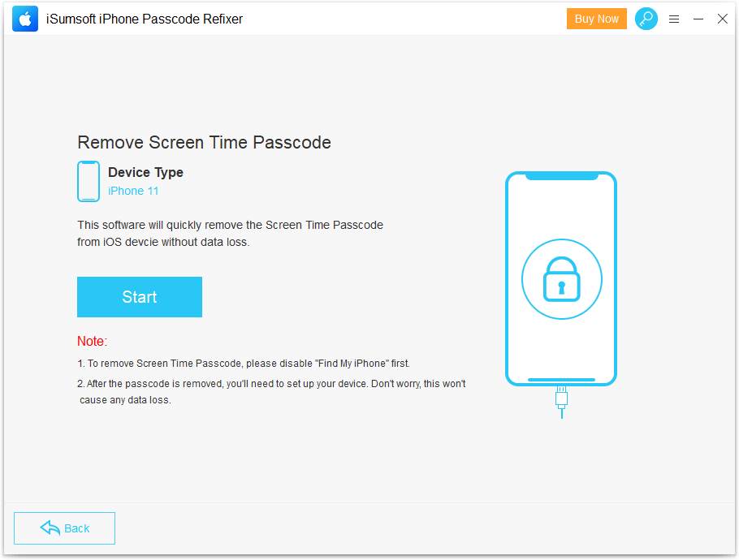739x560 pixels.
Task: Minimize the Passcode Refixer window
Action: [x=698, y=19]
